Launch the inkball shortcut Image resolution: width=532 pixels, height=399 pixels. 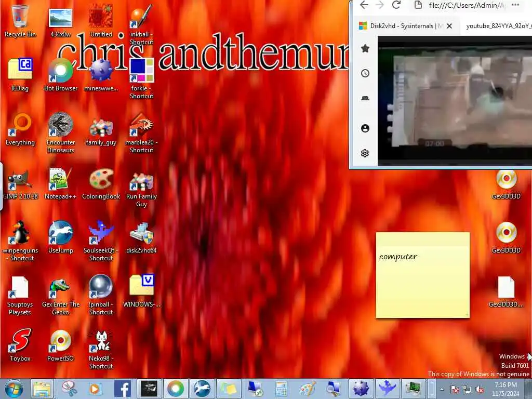[141, 24]
